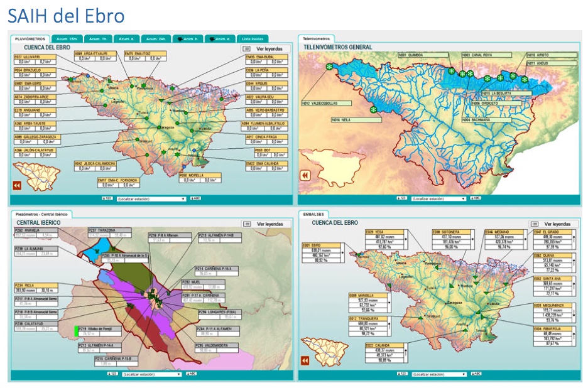
Task: Click the ABC sort button in Piezómetros panel
Action: point(191,374)
